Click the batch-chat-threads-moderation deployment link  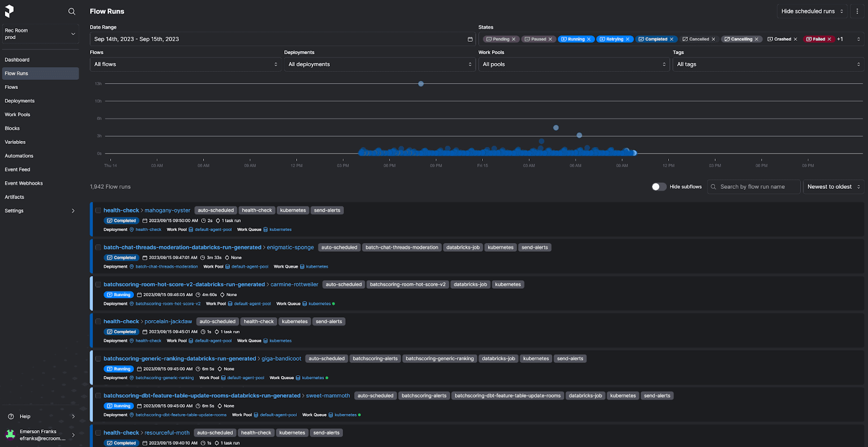[167, 267]
